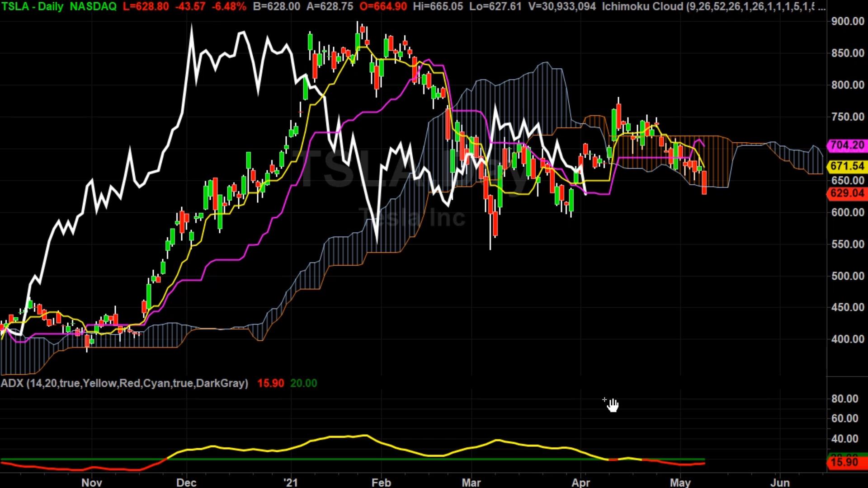Click the Jun date axis label

click(780, 483)
